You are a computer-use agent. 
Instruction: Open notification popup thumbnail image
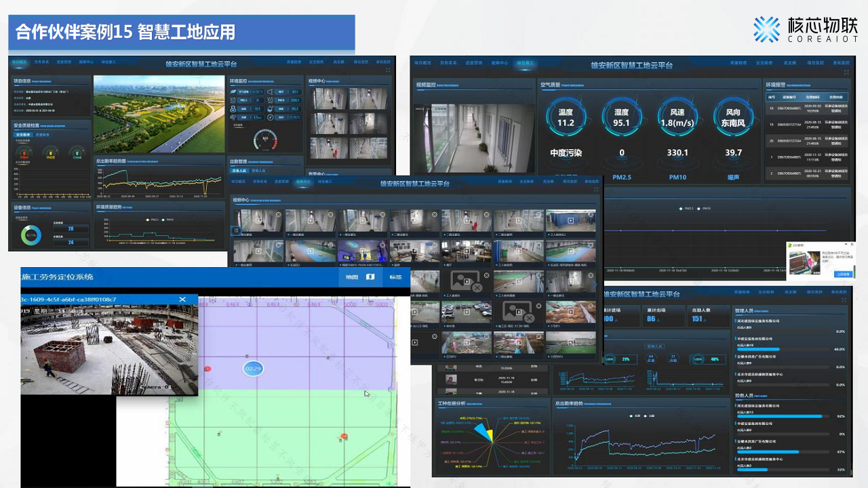pos(805,263)
